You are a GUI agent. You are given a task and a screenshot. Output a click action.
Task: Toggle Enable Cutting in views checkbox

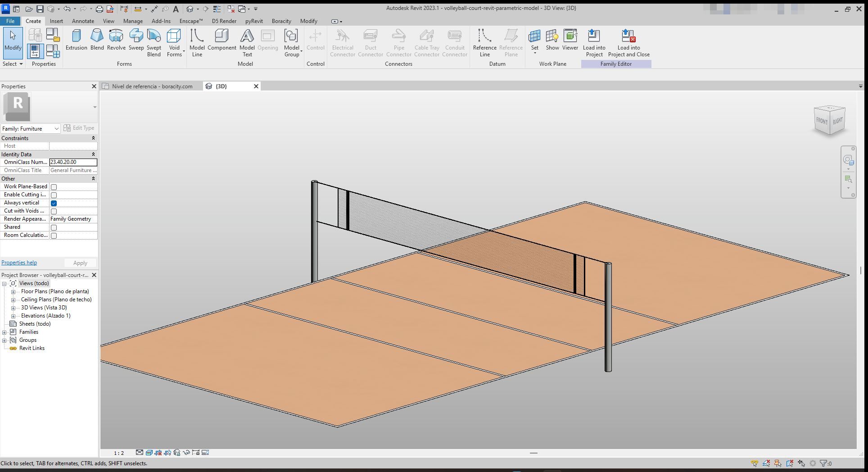coord(54,195)
